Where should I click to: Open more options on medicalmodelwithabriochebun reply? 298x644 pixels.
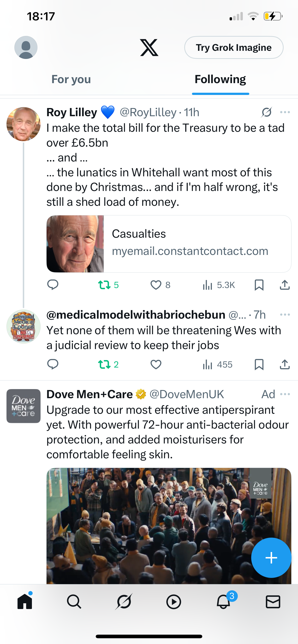(285, 315)
